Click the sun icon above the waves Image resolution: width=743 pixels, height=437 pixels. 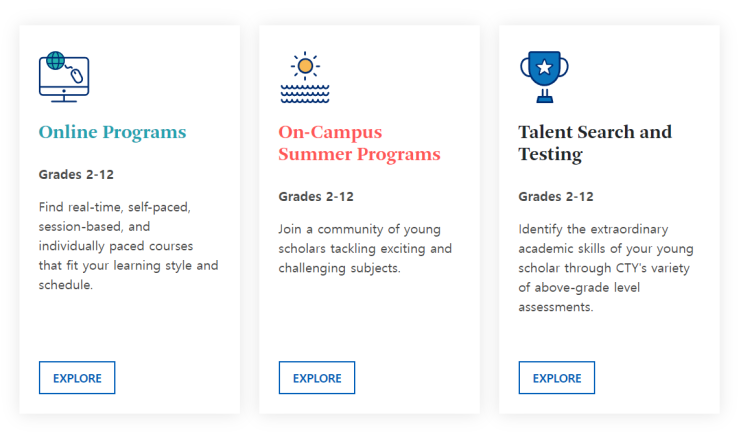tap(305, 65)
